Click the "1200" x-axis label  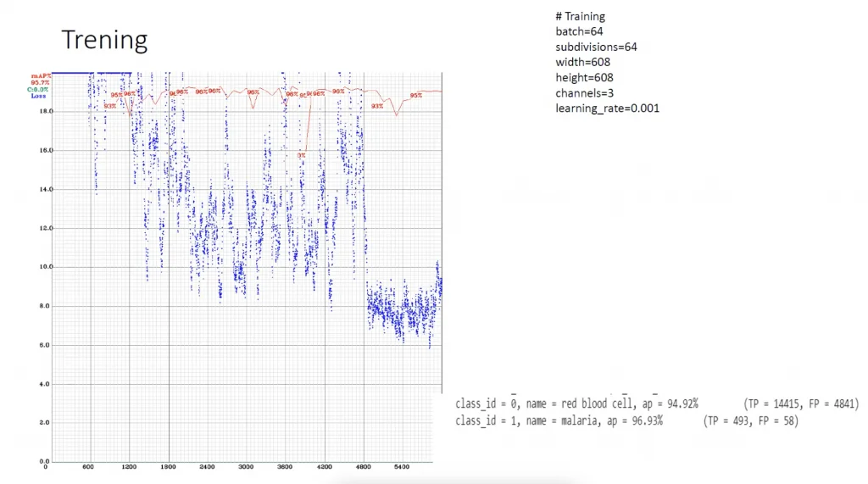click(x=129, y=467)
